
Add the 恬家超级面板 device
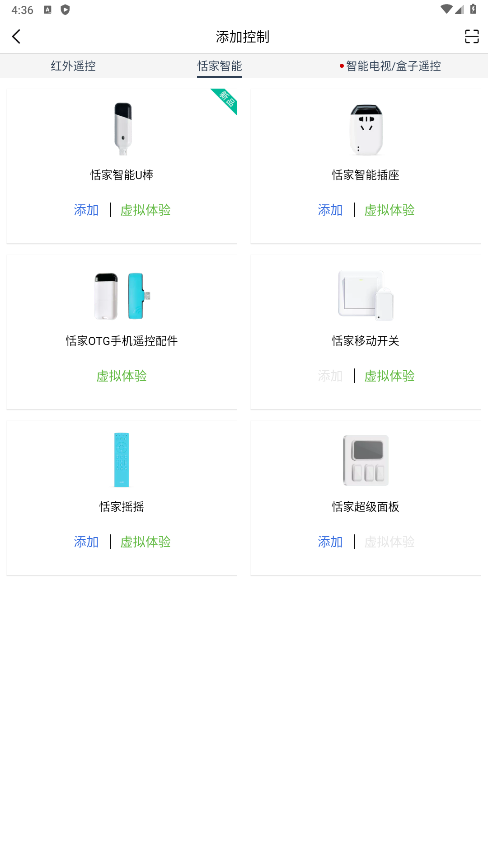(330, 542)
